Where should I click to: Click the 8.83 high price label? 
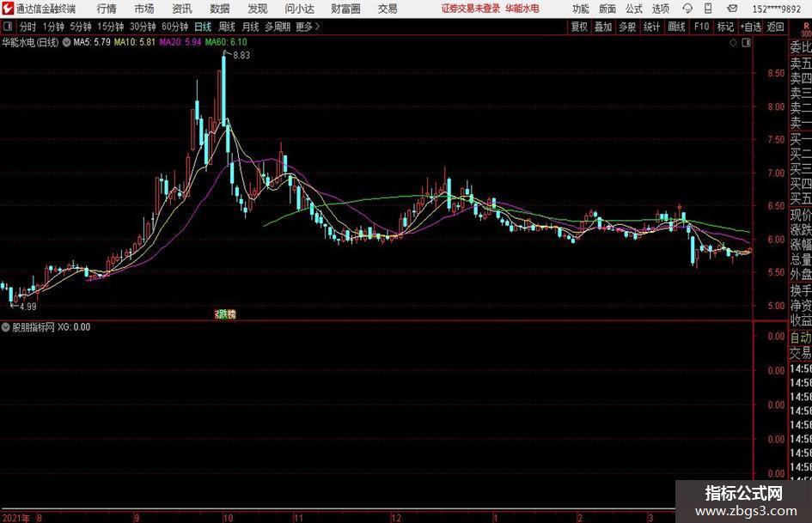pyautogui.click(x=241, y=55)
